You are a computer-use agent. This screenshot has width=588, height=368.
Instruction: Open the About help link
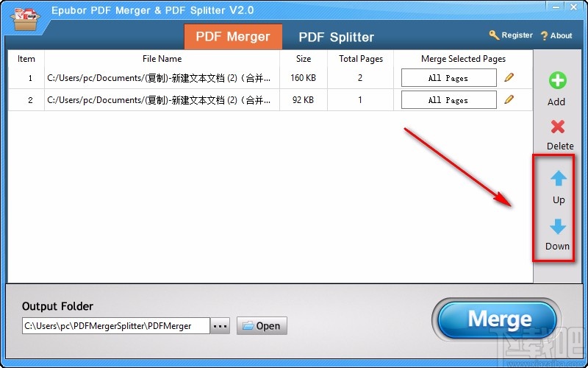pyautogui.click(x=556, y=35)
